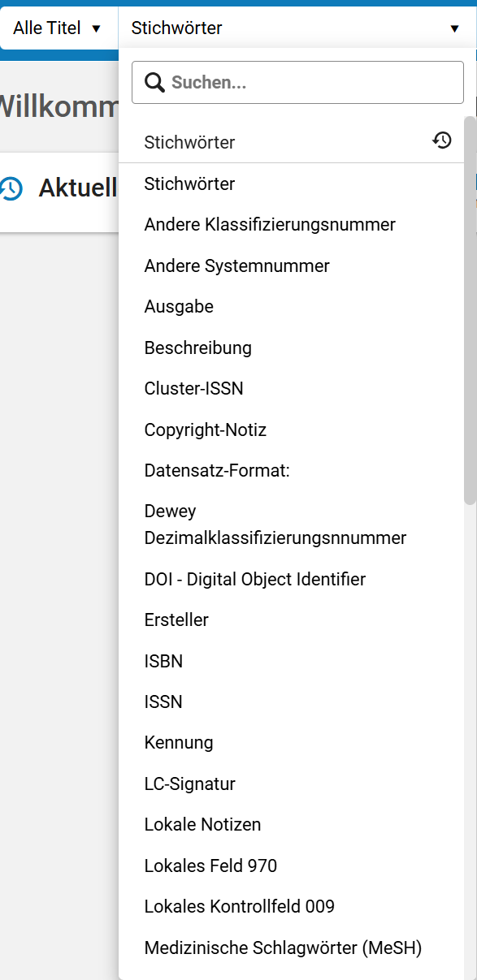Image resolution: width=477 pixels, height=980 pixels.
Task: Pick Copyright-Notiz from the list
Action: point(291,430)
